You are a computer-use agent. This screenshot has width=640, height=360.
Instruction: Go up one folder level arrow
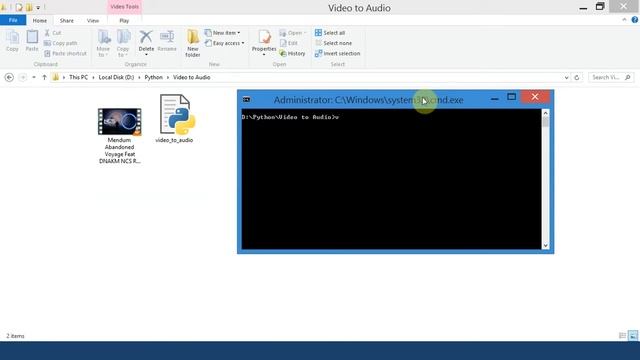point(44,77)
